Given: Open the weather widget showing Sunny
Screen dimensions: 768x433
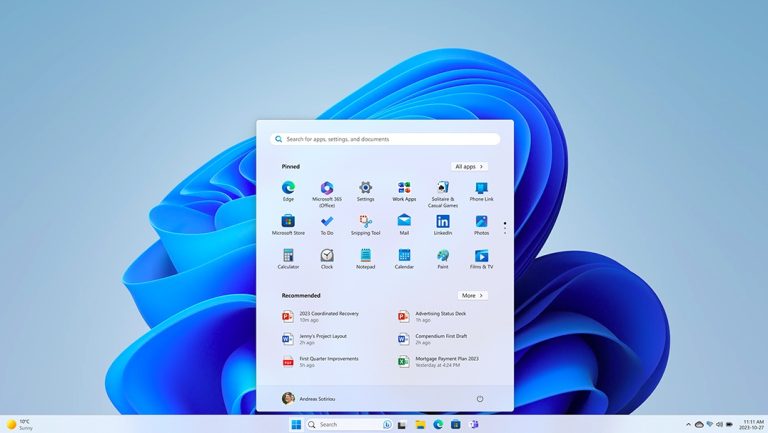Looking at the screenshot, I should tap(20, 425).
